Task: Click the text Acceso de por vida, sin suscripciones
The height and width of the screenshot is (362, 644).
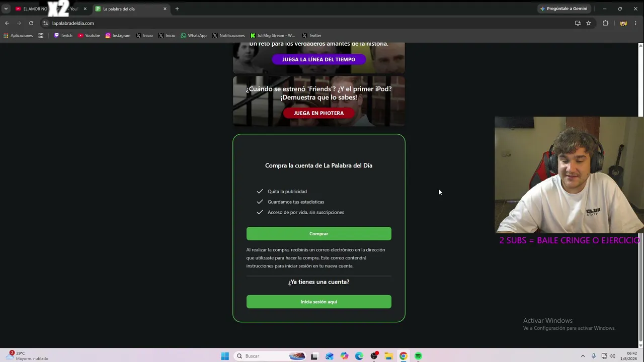Action: point(306,212)
